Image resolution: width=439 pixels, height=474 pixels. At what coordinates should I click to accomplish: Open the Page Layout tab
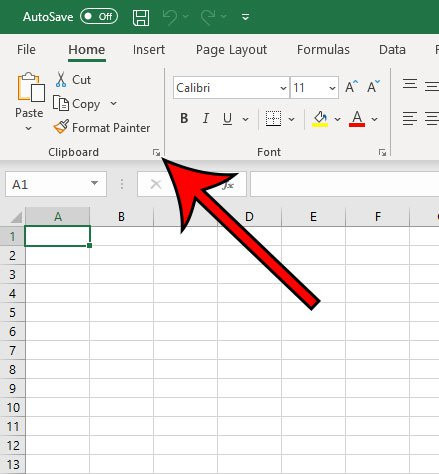tap(231, 50)
